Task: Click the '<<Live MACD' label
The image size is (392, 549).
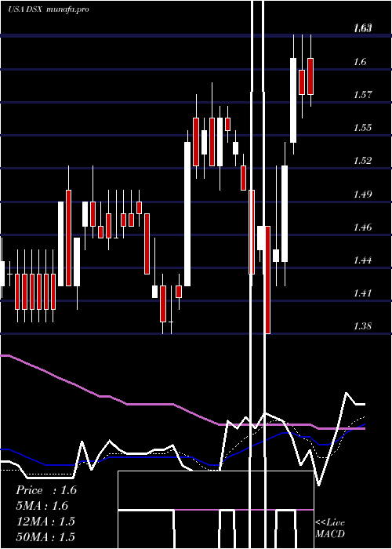Action: 330,529
